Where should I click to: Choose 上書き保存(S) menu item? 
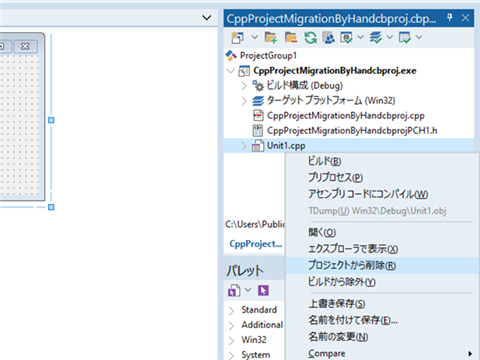click(382, 304)
